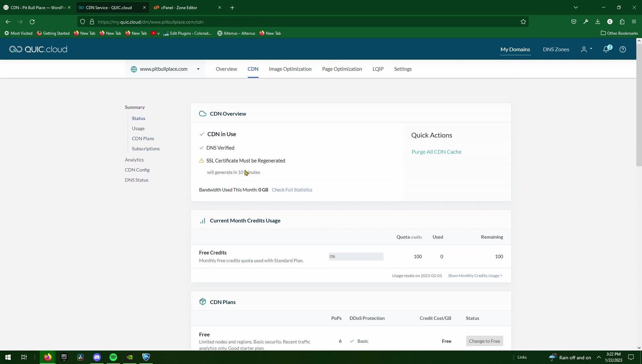642x364 pixels.
Task: Open the Firefox hamburger menu
Action: pyautogui.click(x=634, y=22)
